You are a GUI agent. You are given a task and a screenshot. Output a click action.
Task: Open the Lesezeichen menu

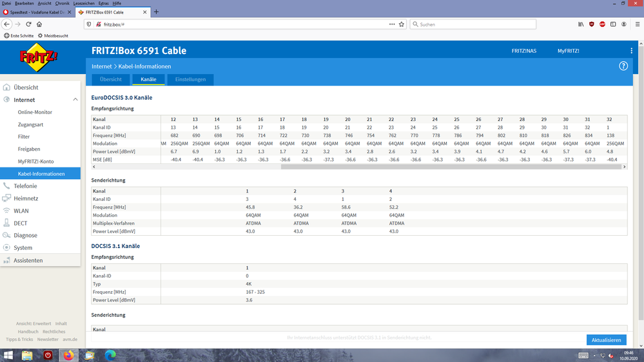(84, 3)
